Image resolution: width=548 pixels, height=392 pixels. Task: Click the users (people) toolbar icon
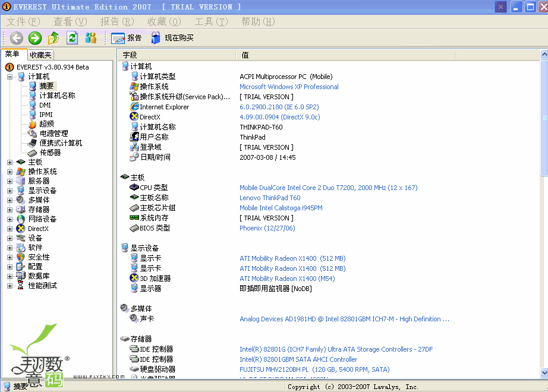pyautogui.click(x=90, y=38)
